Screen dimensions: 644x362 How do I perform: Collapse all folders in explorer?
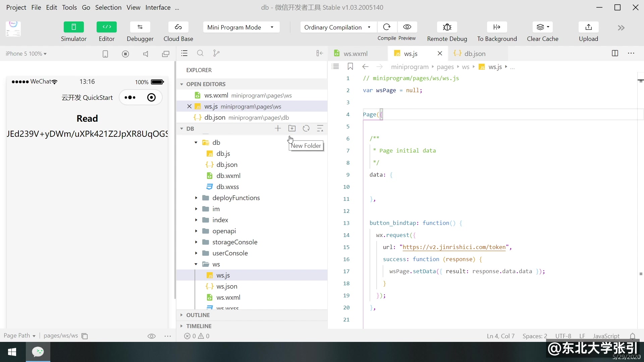pyautogui.click(x=320, y=128)
